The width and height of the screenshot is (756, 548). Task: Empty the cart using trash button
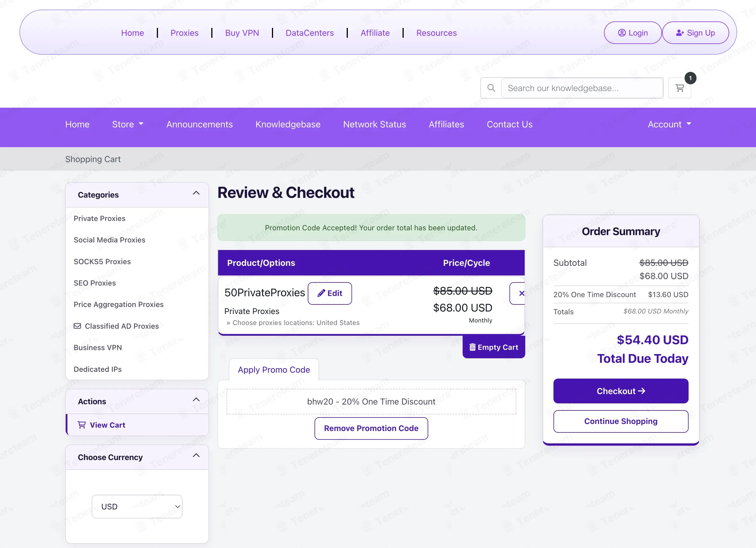point(494,347)
